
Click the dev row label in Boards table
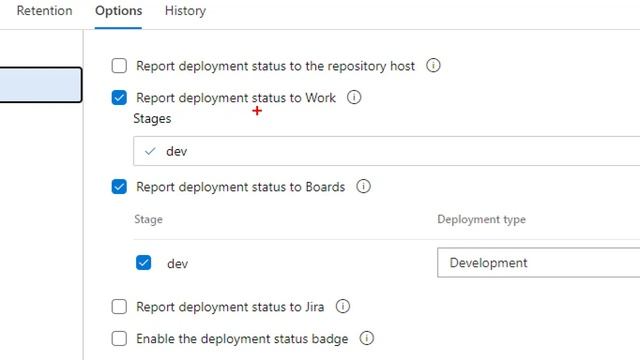click(178, 264)
